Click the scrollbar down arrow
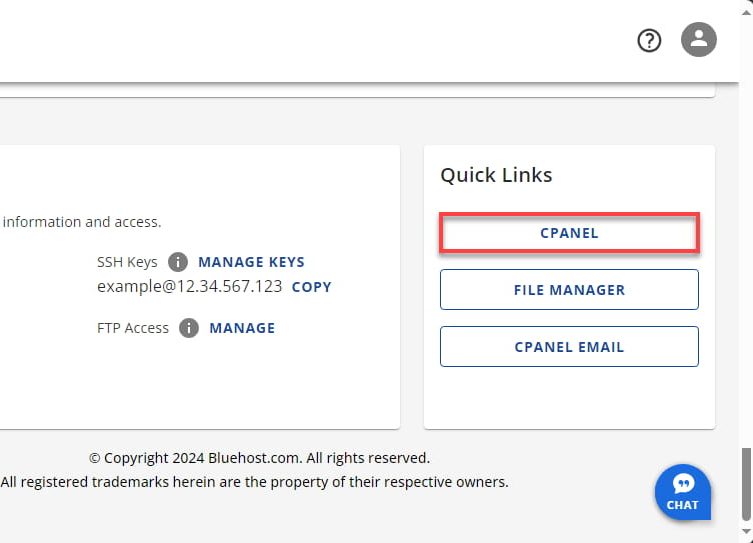The height and width of the screenshot is (543, 753). [x=745, y=534]
